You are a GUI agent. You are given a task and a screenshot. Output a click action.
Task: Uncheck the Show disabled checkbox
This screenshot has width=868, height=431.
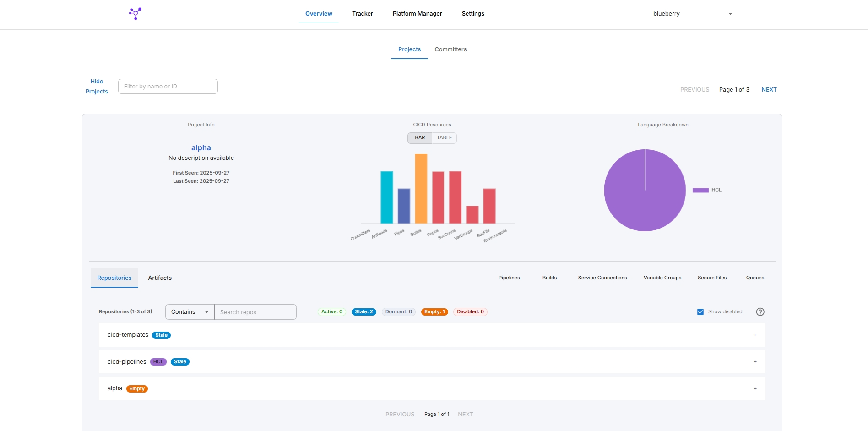tap(700, 312)
